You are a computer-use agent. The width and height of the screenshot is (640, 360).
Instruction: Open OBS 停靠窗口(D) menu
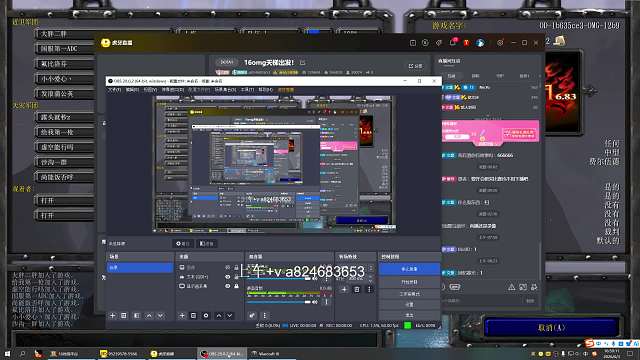(173, 90)
